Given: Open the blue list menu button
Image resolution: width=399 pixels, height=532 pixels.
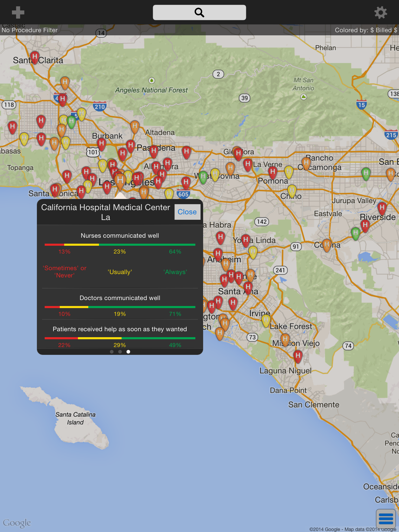Looking at the screenshot, I should (386, 519).
